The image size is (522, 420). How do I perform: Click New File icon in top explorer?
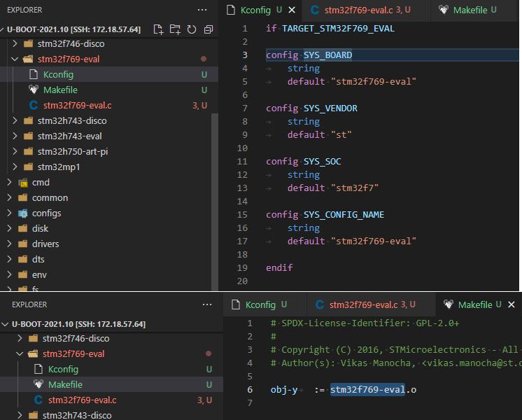click(x=158, y=29)
